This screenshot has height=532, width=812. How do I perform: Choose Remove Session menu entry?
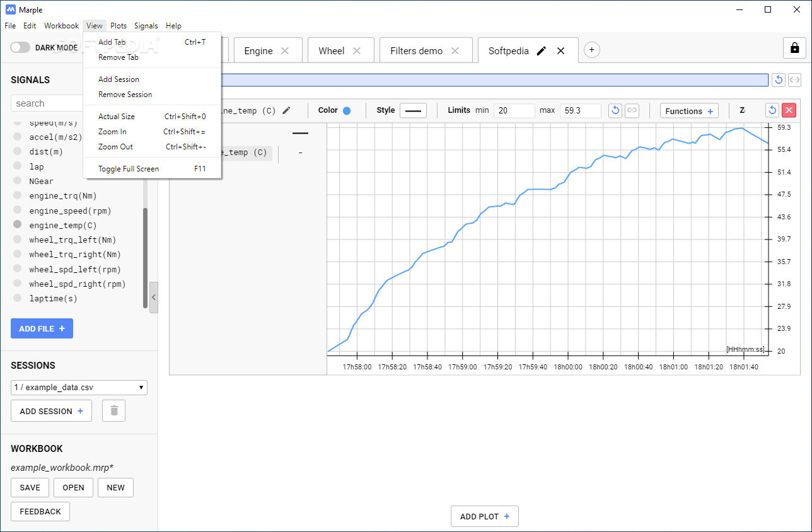point(152,95)
